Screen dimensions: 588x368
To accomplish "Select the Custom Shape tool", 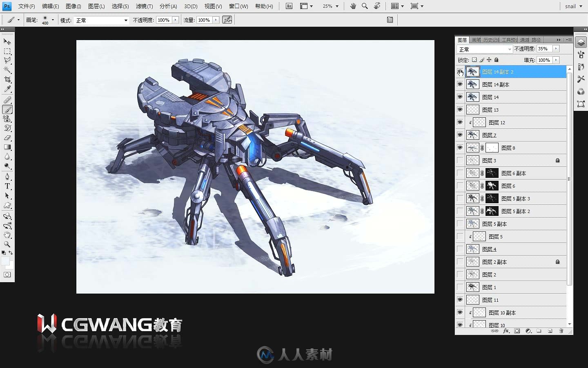I will (x=7, y=205).
